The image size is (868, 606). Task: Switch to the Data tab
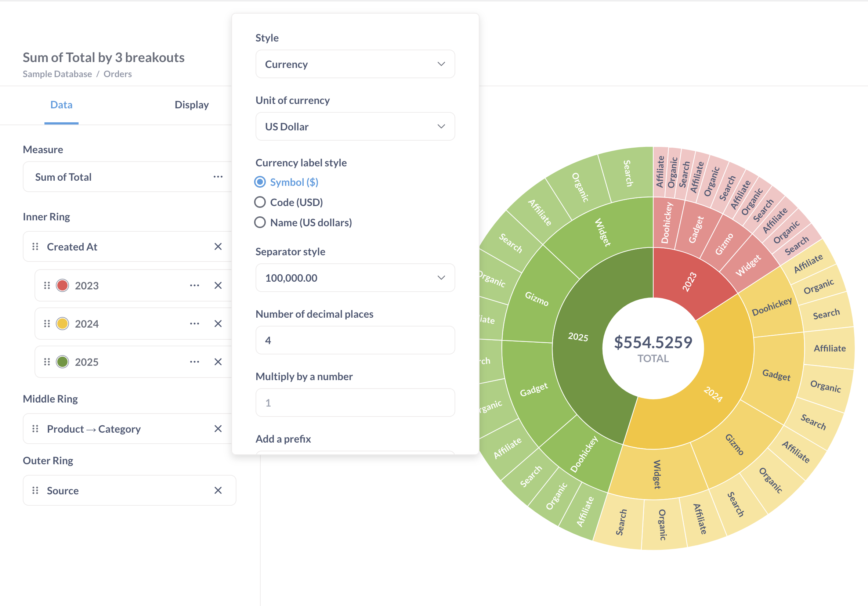[x=61, y=105]
